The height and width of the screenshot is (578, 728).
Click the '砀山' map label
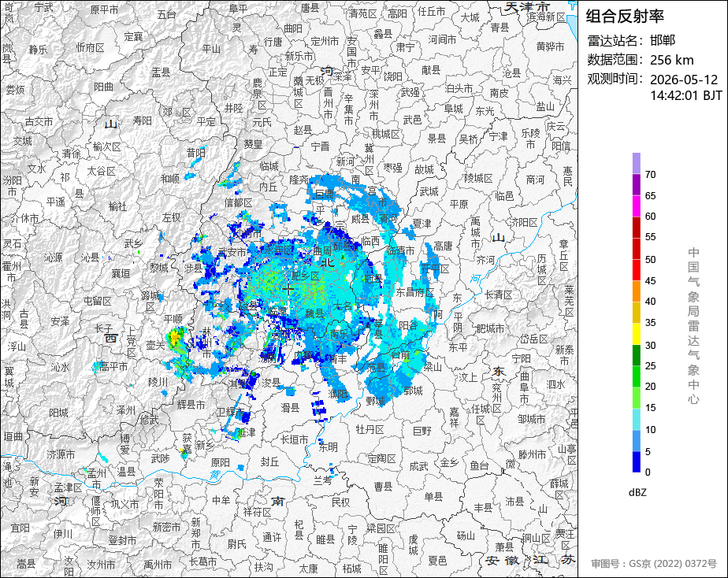point(466,535)
